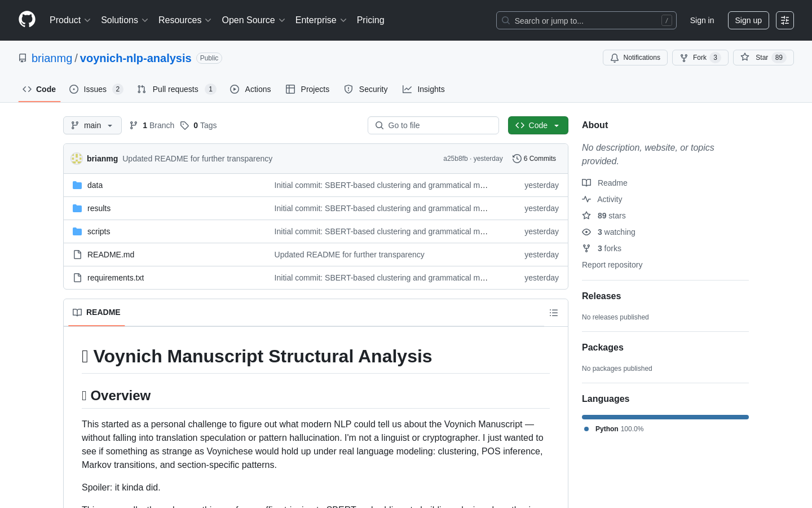Focus the Search or jump to field
Viewport: 812px width, 508px height.
tap(586, 20)
